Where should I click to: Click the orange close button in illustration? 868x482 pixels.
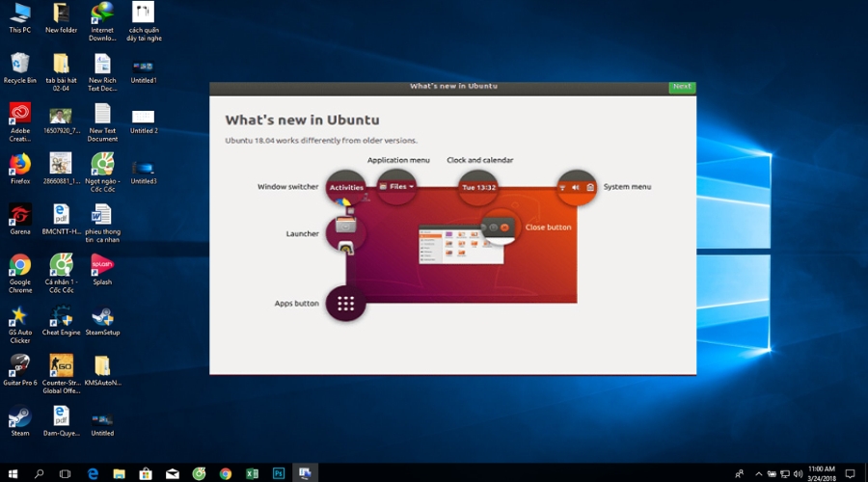(x=504, y=228)
